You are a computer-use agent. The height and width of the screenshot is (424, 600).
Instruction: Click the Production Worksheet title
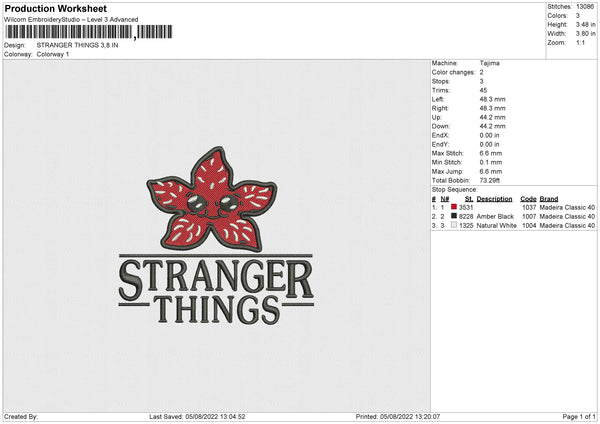click(x=56, y=8)
